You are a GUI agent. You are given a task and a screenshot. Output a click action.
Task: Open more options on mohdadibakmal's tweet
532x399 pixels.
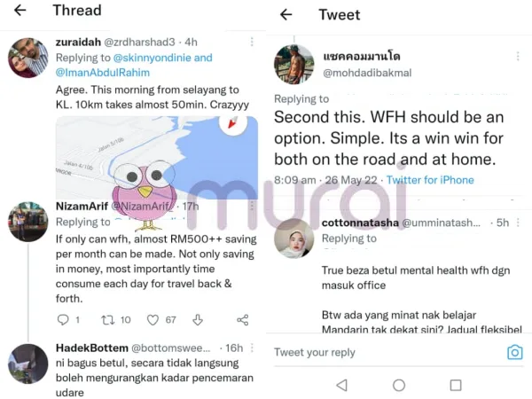coord(518,57)
